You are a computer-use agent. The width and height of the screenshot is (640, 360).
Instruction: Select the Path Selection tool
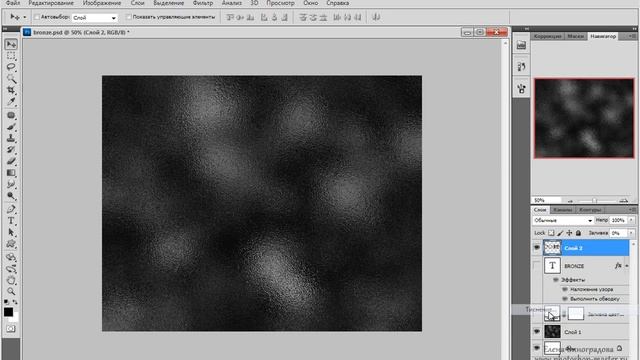click(x=11, y=232)
